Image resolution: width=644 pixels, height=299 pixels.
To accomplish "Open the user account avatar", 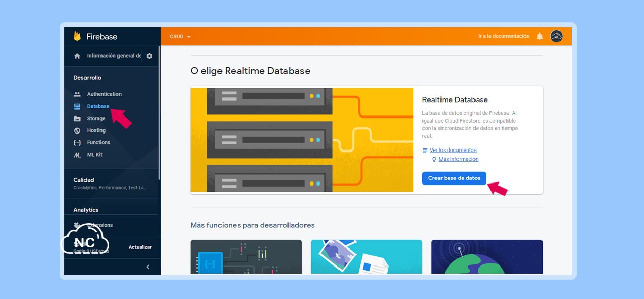I will [x=556, y=36].
